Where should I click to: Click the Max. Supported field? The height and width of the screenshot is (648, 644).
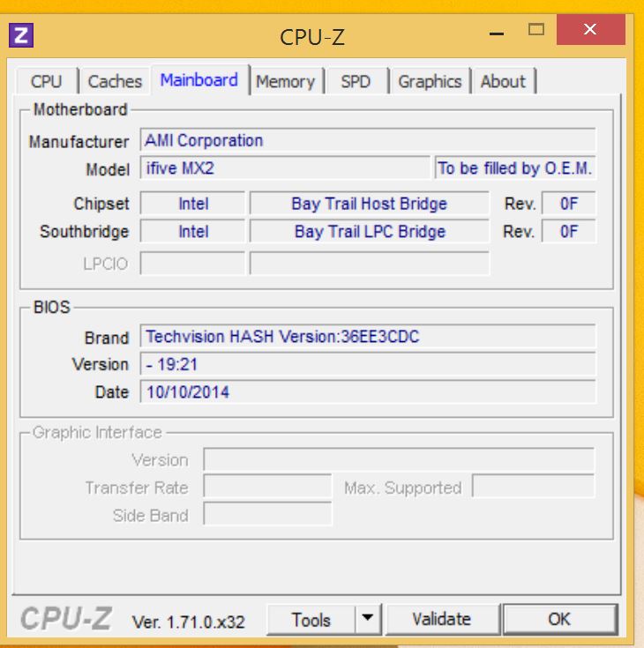point(534,487)
